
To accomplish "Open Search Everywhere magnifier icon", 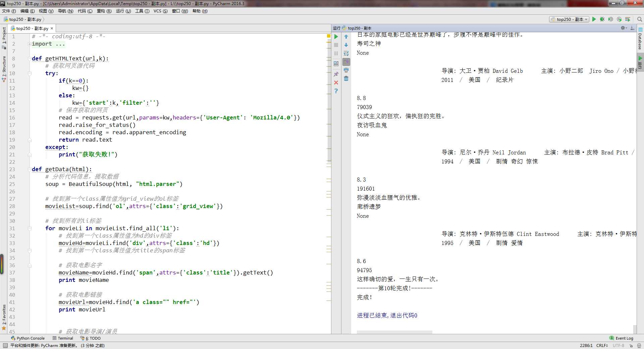I will tap(640, 19).
